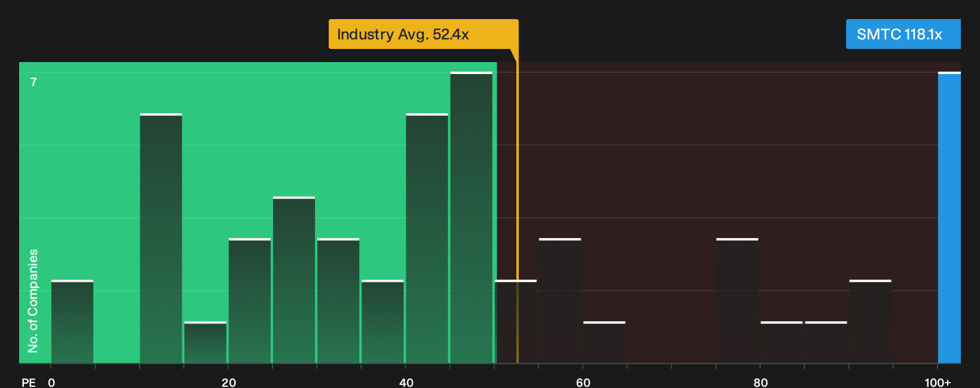This screenshot has width=980, height=388.
Task: Click the bar starting at PE 20
Action: click(250, 301)
